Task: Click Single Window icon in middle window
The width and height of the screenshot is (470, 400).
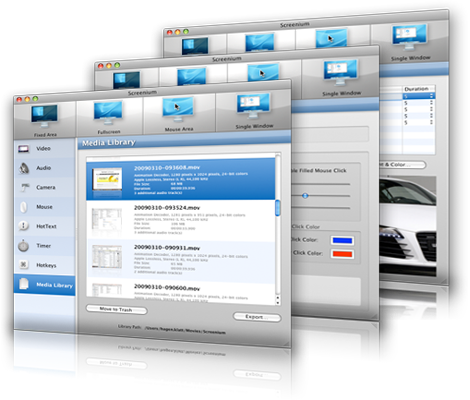Action: (x=340, y=73)
